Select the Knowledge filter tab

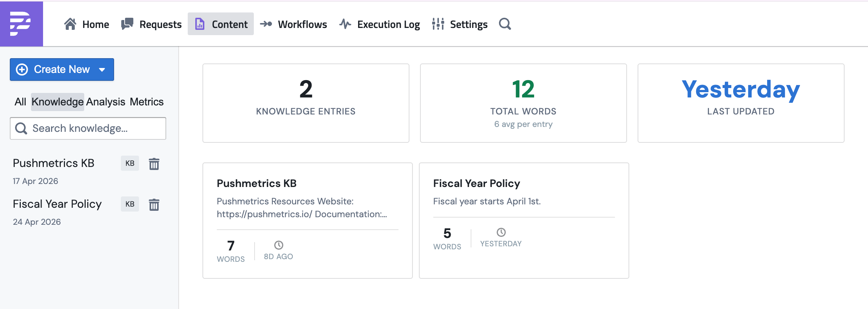[x=57, y=102]
